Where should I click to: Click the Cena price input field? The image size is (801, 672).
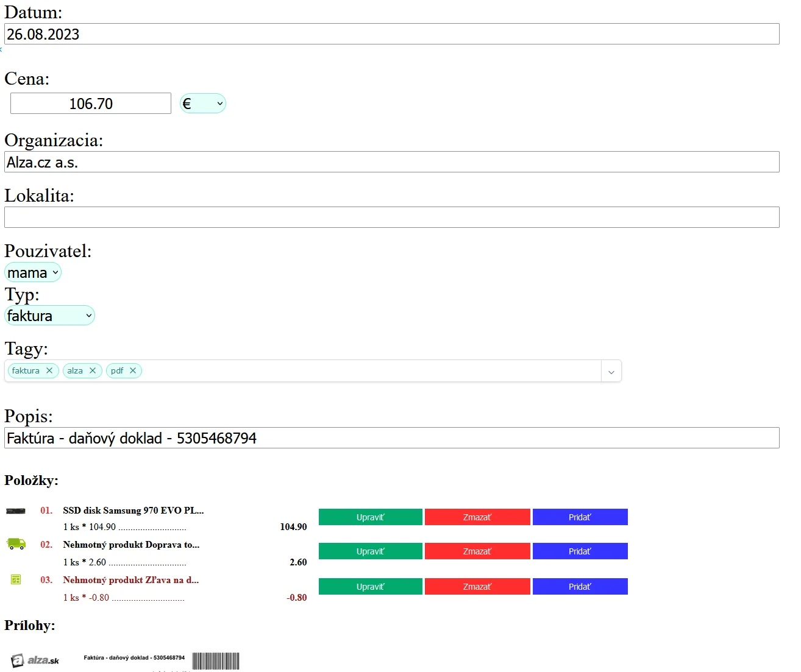click(91, 104)
